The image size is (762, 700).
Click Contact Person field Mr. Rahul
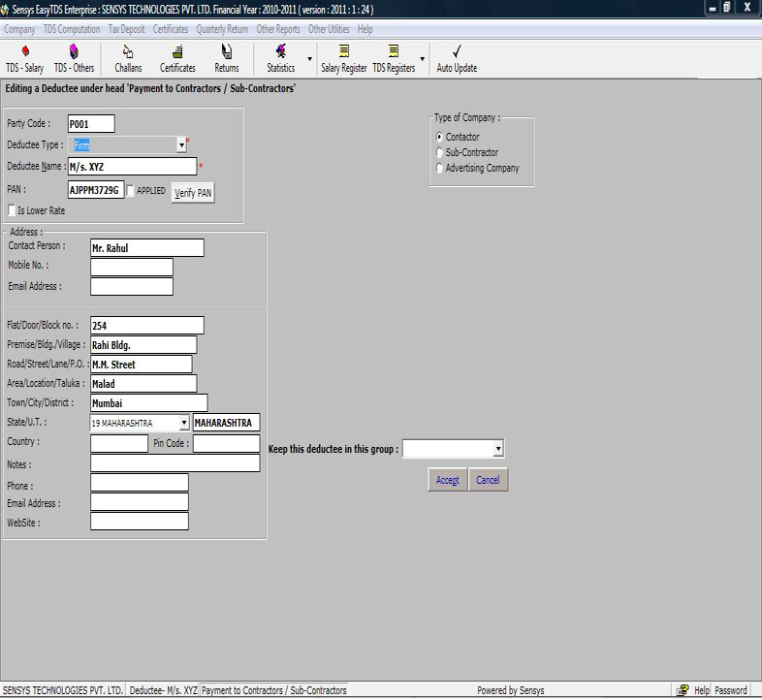pos(146,248)
